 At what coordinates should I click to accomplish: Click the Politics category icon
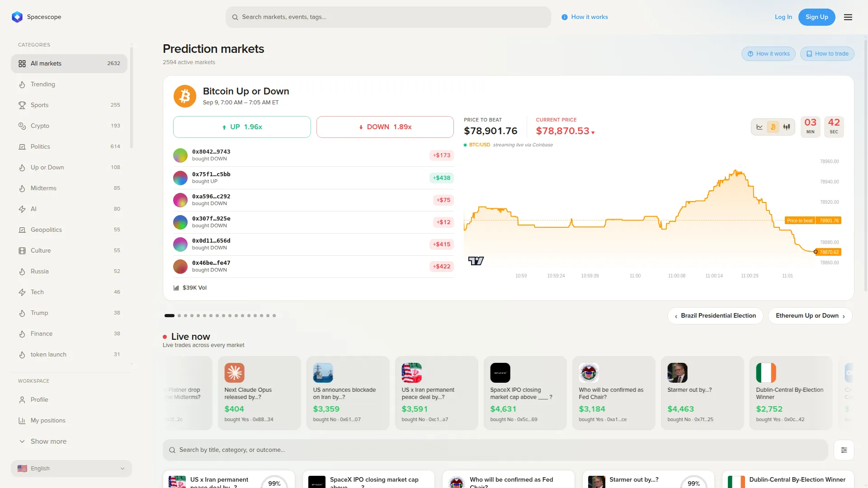pos(22,147)
